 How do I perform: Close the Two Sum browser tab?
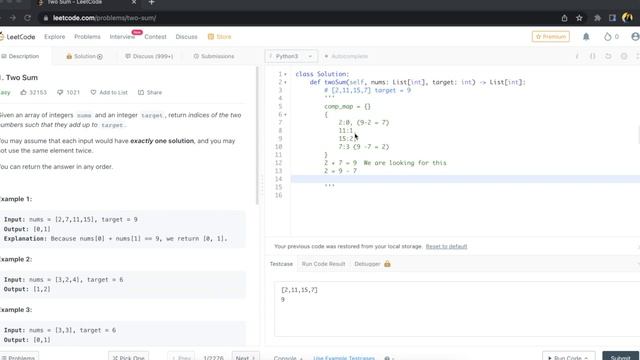[133, 2]
